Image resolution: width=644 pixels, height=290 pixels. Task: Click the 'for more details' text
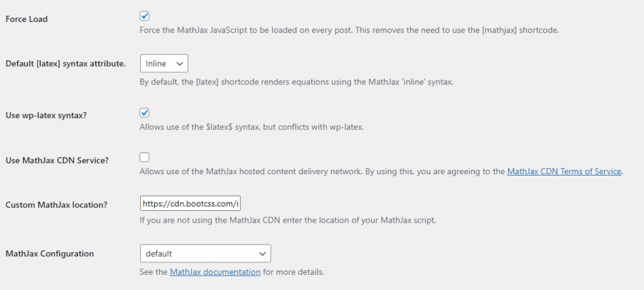(x=293, y=272)
